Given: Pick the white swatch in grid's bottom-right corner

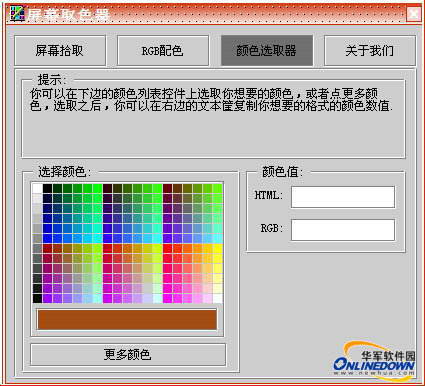Looking at the screenshot, I should click(218, 298).
